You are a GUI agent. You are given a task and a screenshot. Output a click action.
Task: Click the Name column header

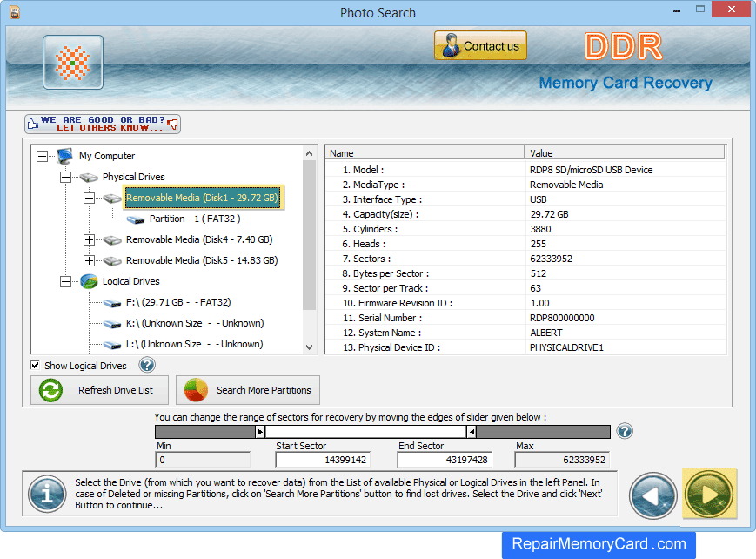424,152
